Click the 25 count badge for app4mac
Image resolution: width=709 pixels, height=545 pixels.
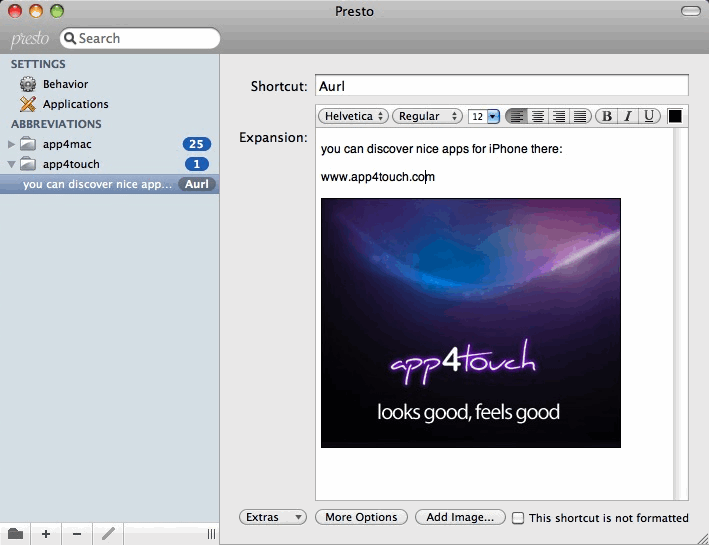coord(196,144)
